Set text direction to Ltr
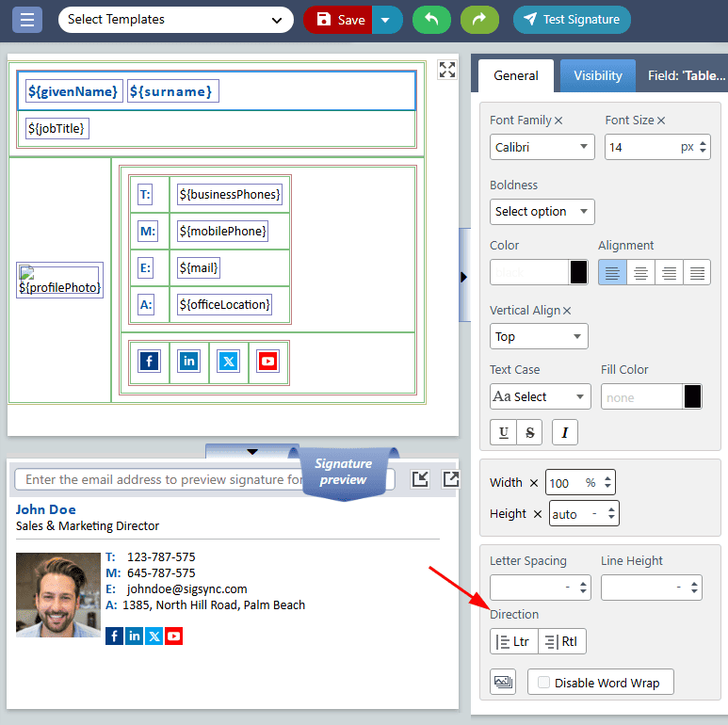Screen dimensions: 728x725 [x=513, y=642]
